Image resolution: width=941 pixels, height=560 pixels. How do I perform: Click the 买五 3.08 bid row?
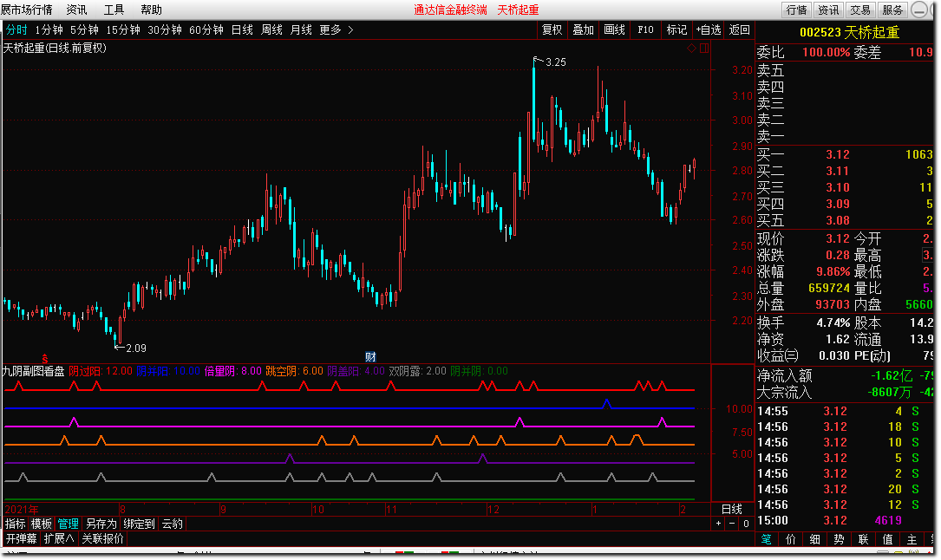[845, 221]
